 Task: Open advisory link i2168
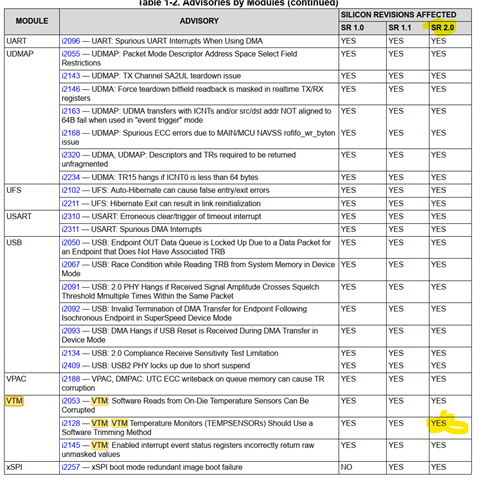point(71,133)
